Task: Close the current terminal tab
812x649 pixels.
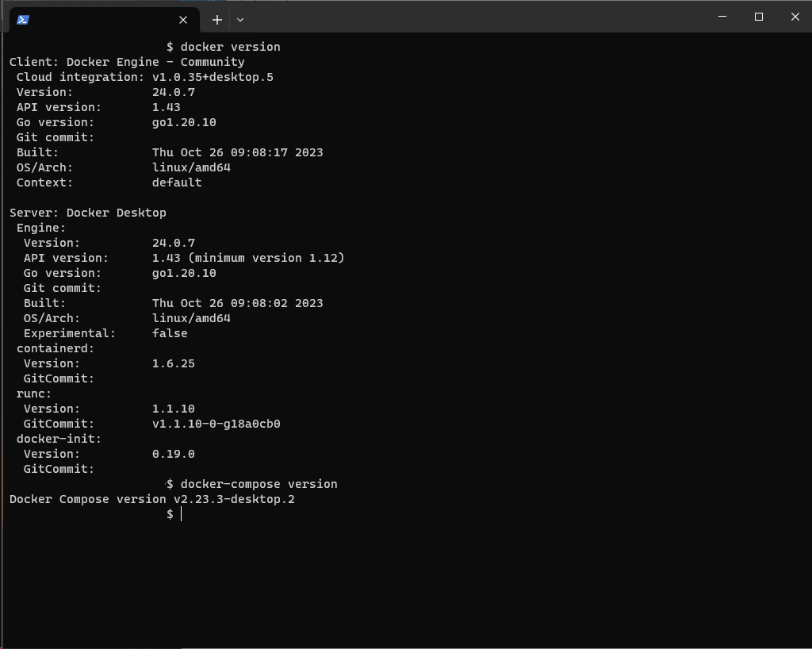Action: coord(183,20)
